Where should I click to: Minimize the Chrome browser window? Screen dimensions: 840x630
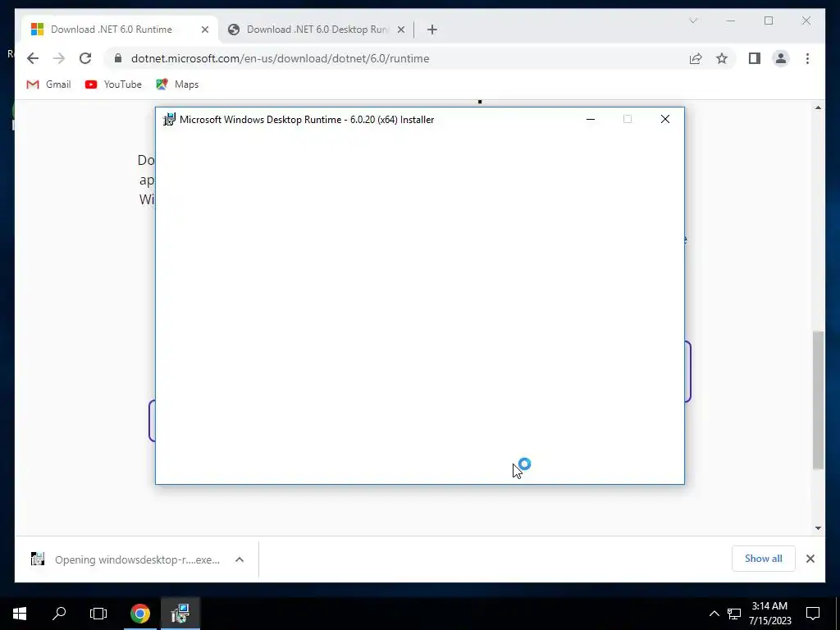coord(731,21)
